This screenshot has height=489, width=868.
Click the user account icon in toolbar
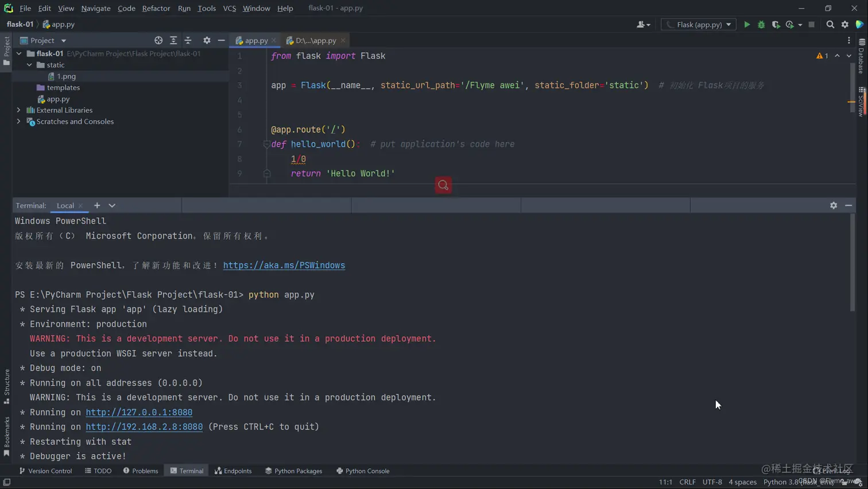pos(643,25)
